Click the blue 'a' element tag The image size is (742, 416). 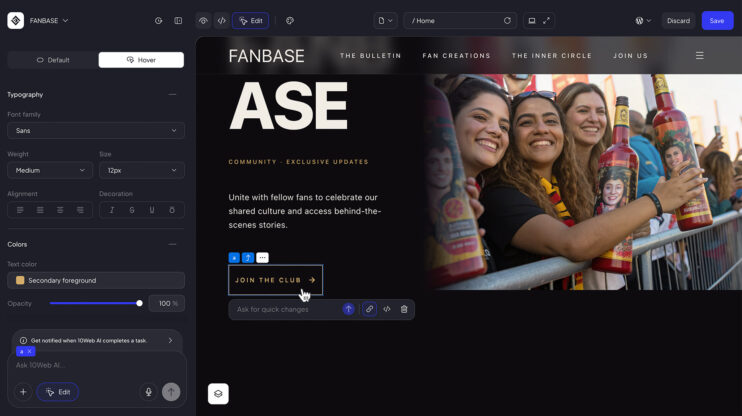coord(234,257)
